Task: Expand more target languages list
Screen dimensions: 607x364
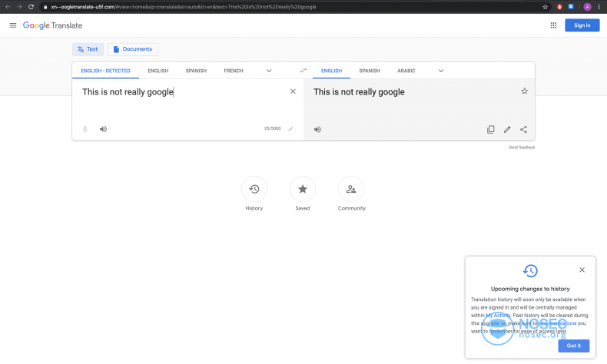Action: [441, 71]
